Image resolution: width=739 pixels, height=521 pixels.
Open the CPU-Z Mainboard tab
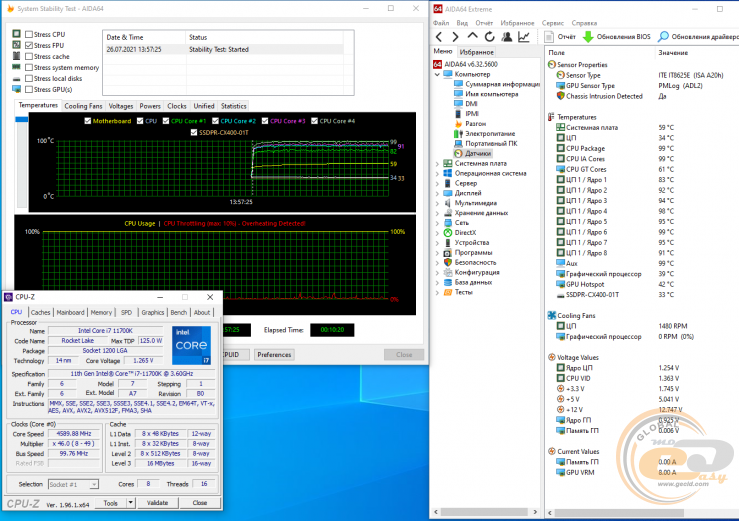coord(70,312)
